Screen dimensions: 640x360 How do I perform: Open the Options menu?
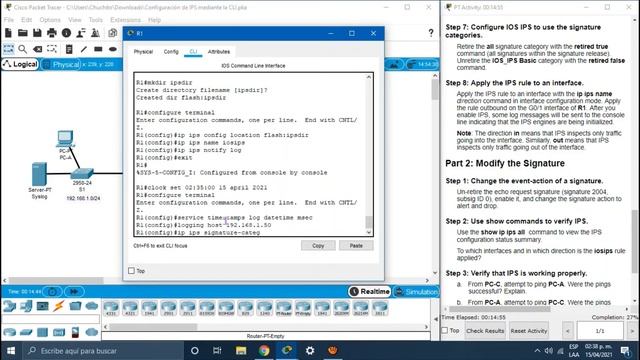50,20
